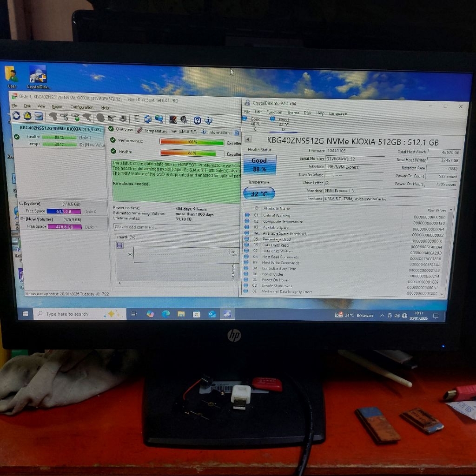Click previous disk arrow beside KIOXIA title
The image size is (476, 476).
click(x=248, y=139)
